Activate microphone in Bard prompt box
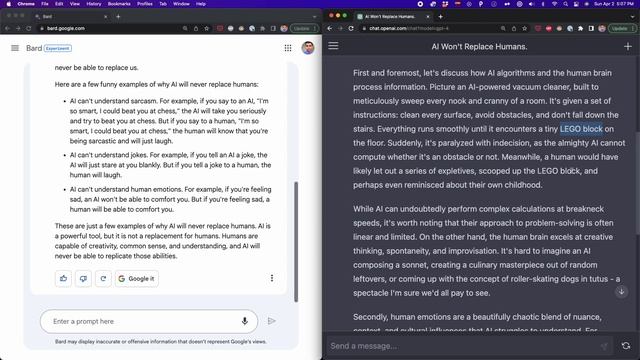The width and height of the screenshot is (640, 360). coord(244,321)
